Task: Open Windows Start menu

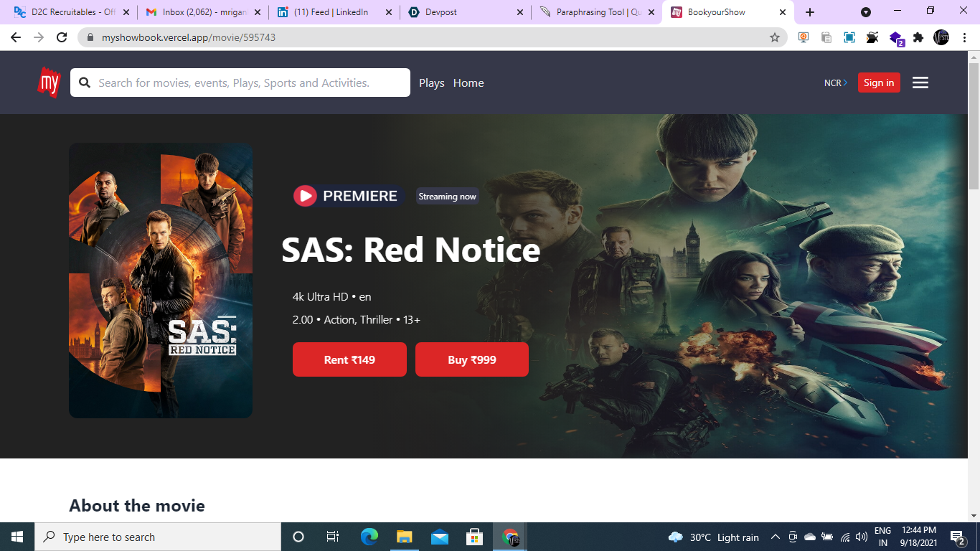Action: (17, 537)
